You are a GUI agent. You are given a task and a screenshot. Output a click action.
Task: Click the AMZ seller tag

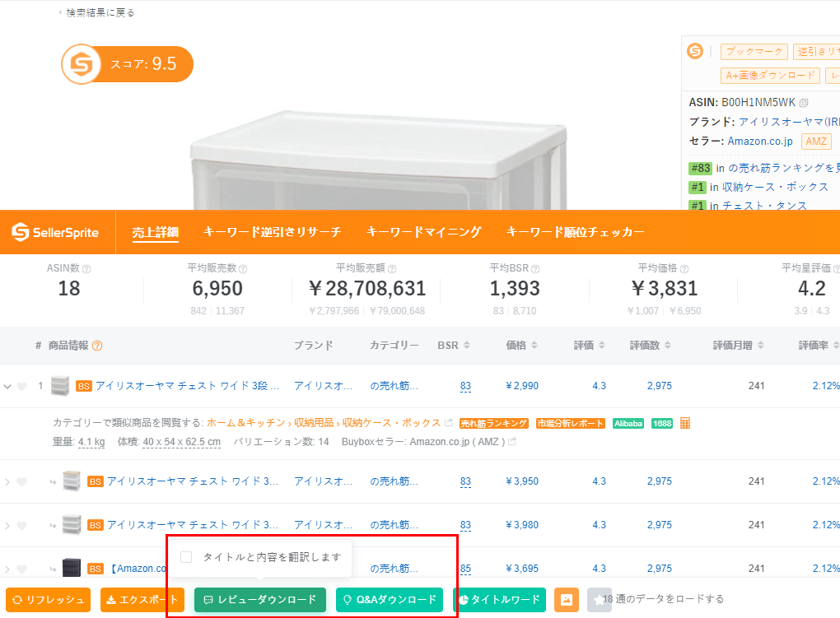[816, 142]
